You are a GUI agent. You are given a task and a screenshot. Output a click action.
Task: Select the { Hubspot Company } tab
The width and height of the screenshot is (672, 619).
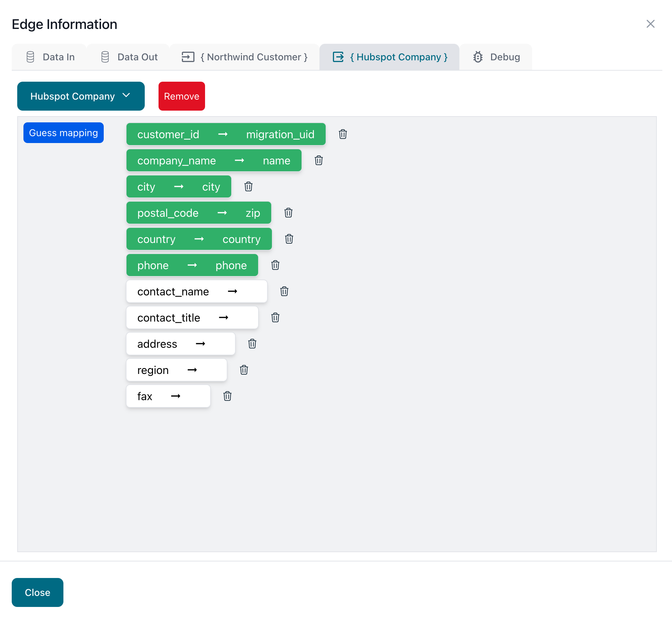point(389,57)
